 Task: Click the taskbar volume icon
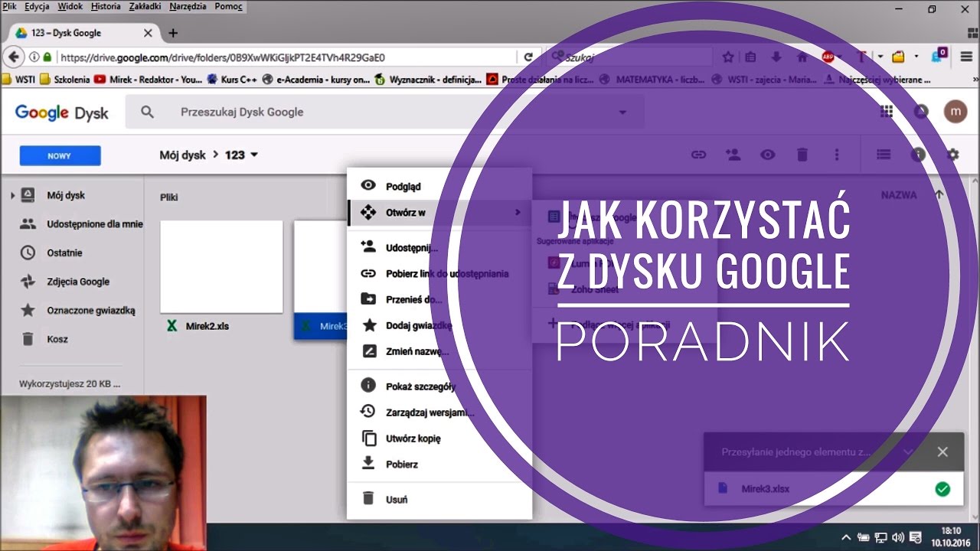coord(897,537)
